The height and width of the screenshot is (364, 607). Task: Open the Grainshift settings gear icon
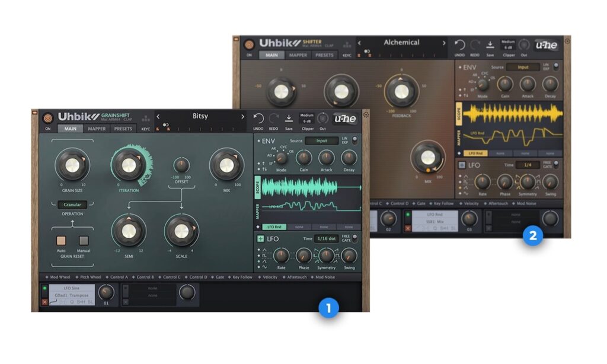[x=366, y=114]
